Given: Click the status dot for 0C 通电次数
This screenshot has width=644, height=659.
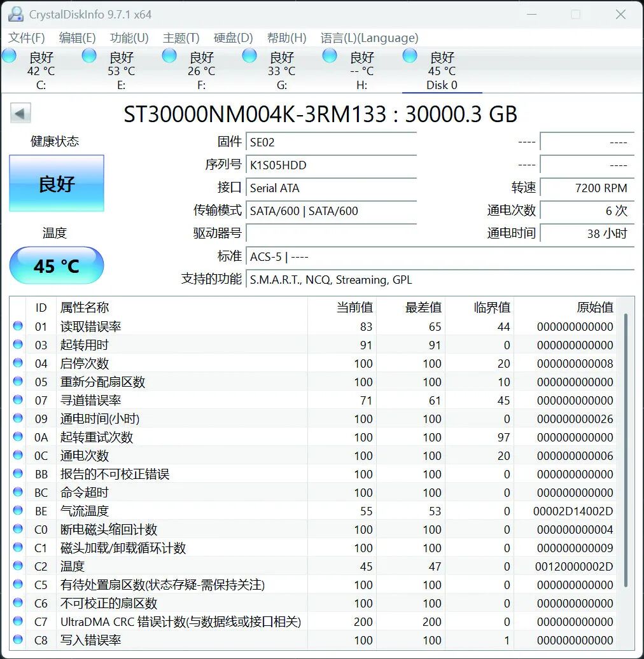Looking at the screenshot, I should 18,455.
